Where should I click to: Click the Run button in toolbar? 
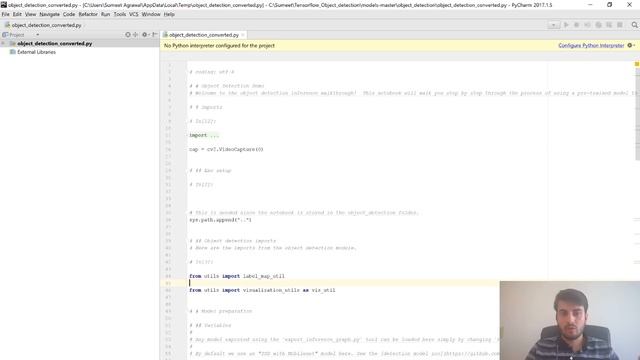[x=566, y=25]
